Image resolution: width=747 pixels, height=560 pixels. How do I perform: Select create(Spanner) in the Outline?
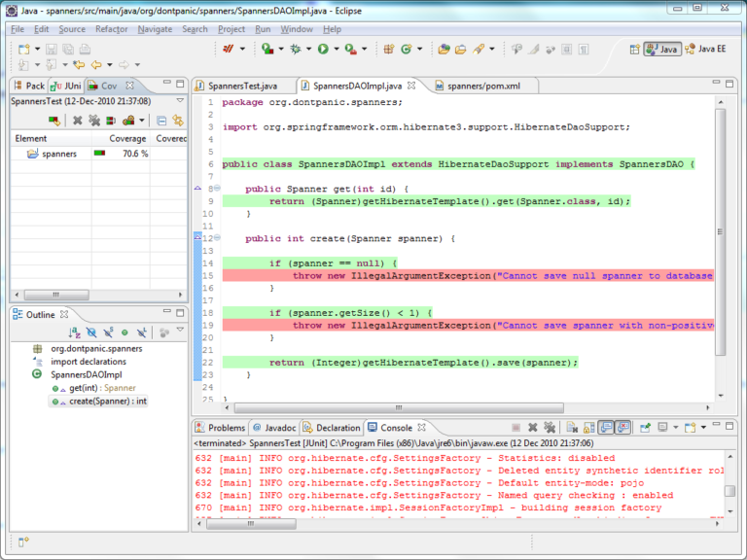coord(108,401)
